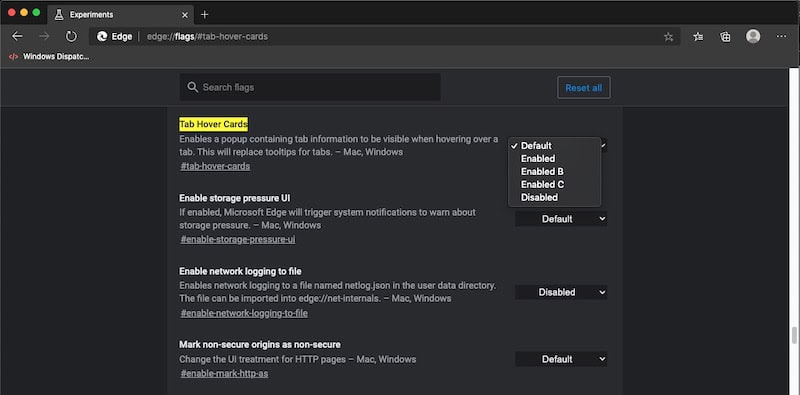Viewport: 800px width, 395px height.
Task: Open the Mark non-secure origins dropdown
Action: (561, 359)
